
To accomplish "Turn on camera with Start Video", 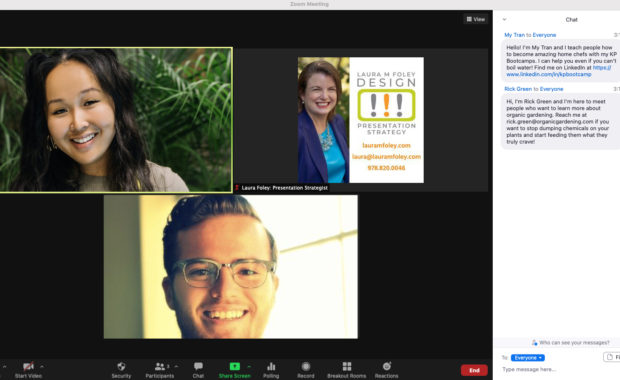I will (28, 369).
